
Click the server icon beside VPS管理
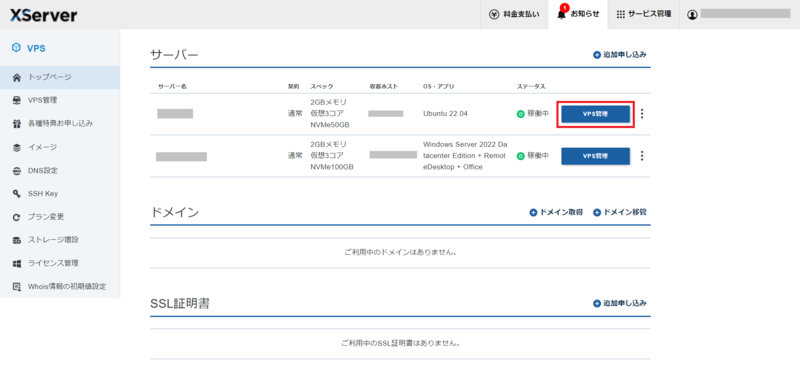tap(17, 100)
